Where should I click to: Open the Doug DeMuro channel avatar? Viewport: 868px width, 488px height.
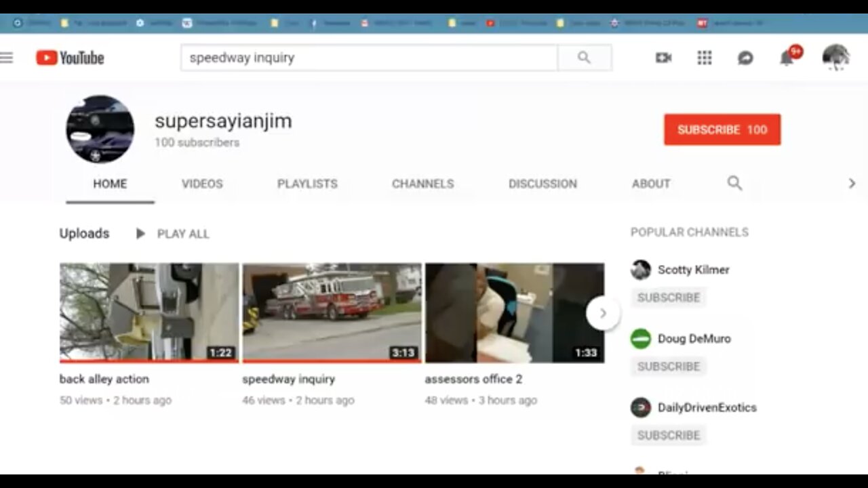640,339
